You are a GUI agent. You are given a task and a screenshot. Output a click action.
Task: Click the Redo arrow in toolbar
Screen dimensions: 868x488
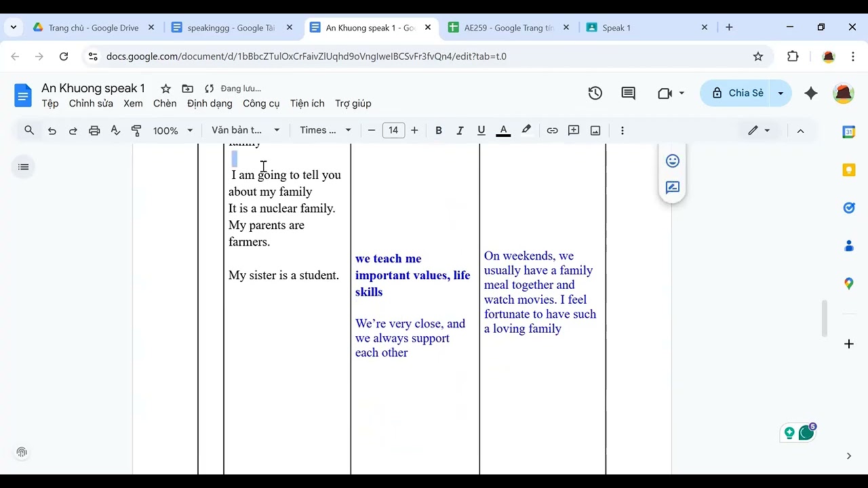(73, 130)
